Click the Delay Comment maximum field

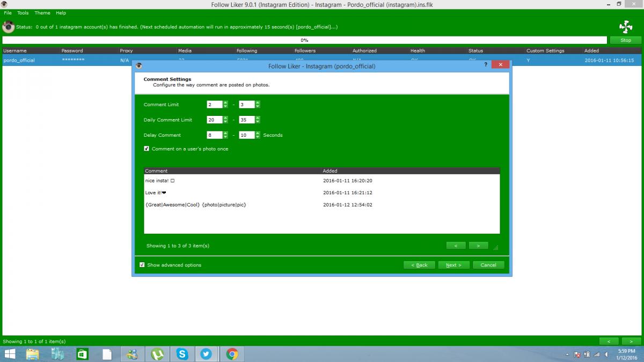[x=247, y=135]
